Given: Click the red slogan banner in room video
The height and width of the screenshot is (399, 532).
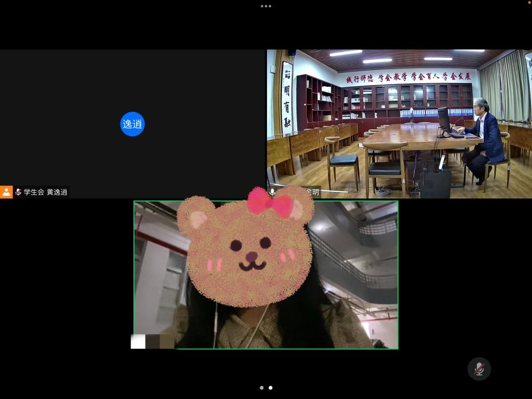Looking at the screenshot, I should pos(408,77).
